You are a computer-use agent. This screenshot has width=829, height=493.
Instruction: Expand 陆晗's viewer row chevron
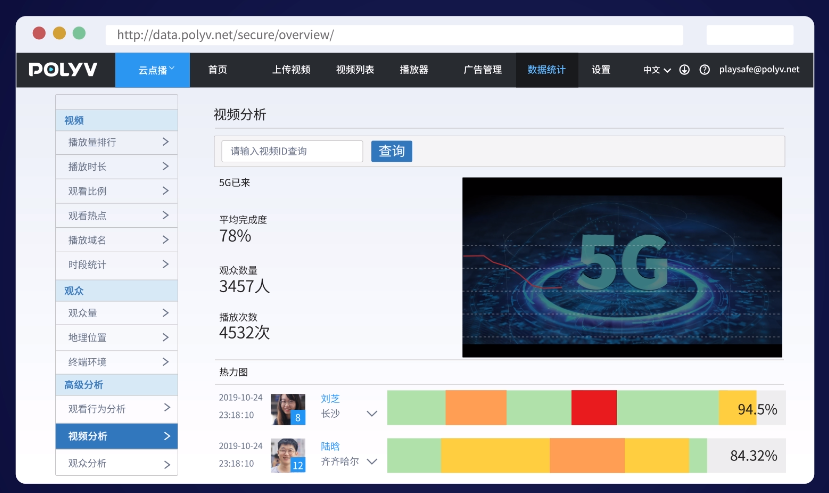pos(372,461)
